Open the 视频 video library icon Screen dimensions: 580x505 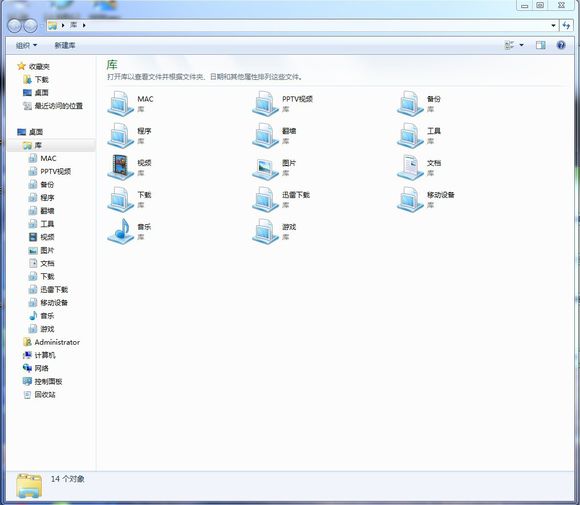tap(120, 168)
